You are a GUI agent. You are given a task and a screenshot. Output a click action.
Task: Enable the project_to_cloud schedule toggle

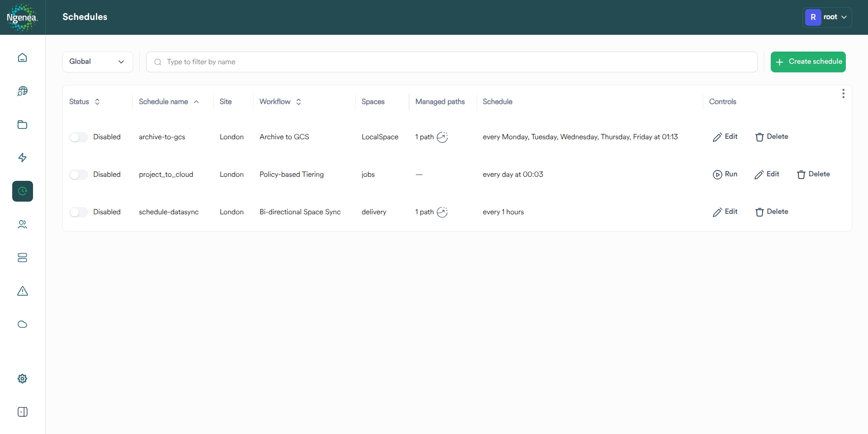(x=78, y=175)
